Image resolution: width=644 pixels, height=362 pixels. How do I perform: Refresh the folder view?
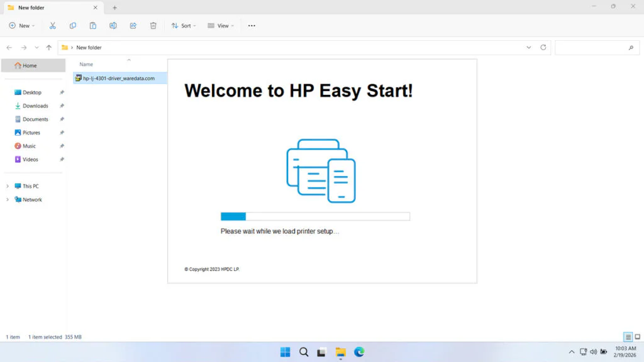pyautogui.click(x=542, y=47)
